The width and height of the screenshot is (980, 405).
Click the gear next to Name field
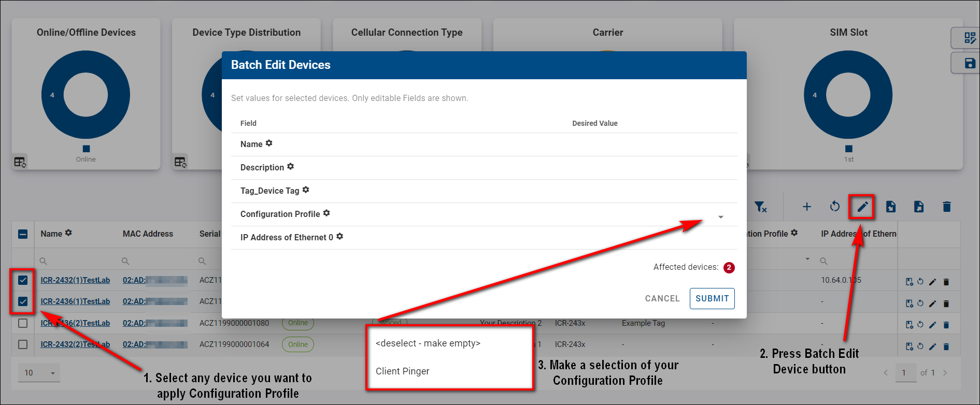[269, 143]
